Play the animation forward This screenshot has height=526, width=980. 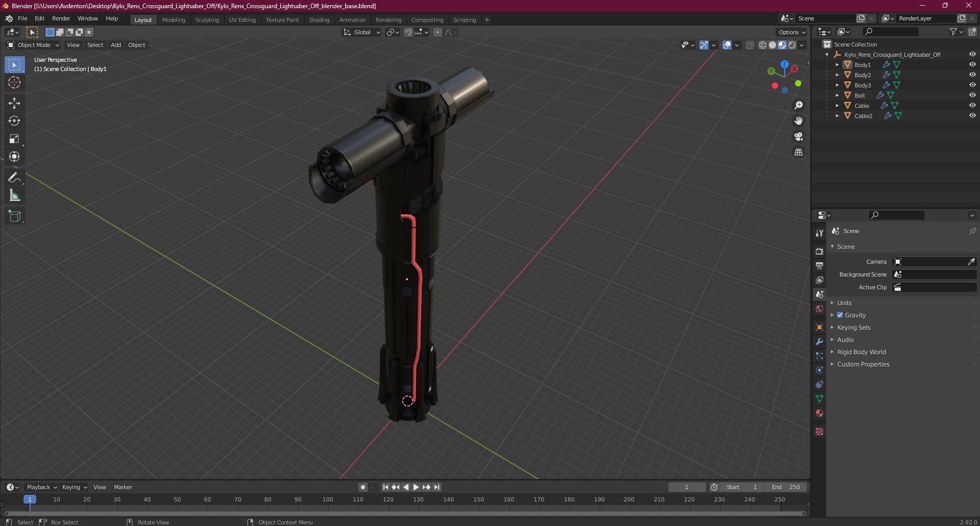pos(416,487)
